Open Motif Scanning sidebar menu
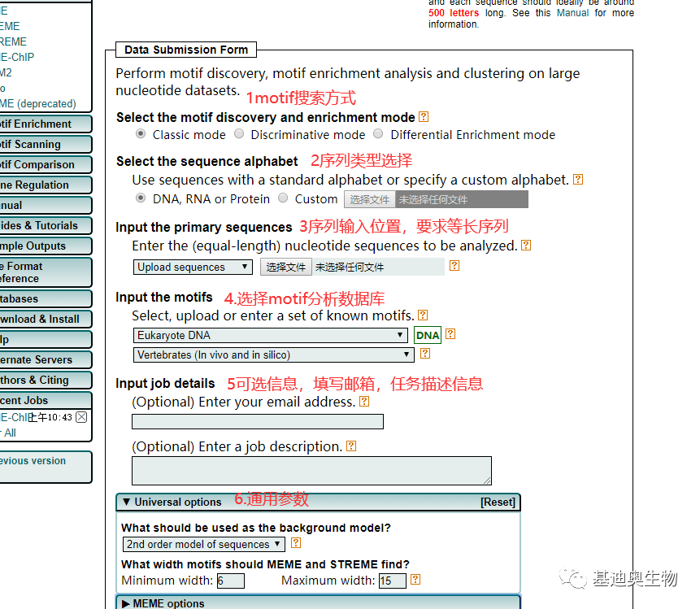 [45, 144]
